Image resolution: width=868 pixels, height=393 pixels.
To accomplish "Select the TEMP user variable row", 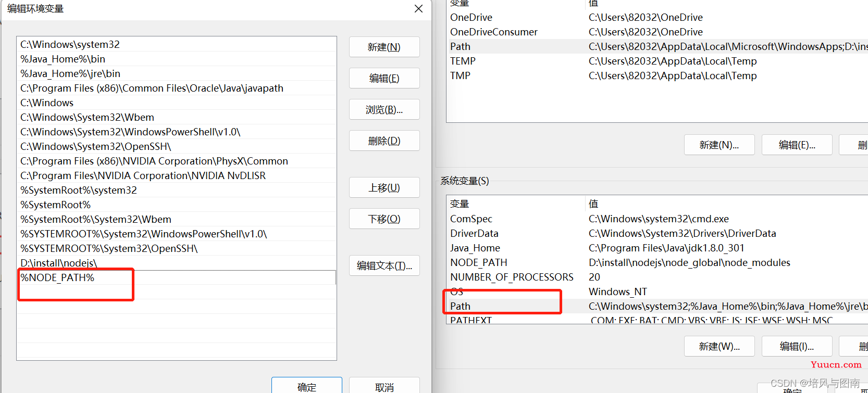I will [657, 61].
